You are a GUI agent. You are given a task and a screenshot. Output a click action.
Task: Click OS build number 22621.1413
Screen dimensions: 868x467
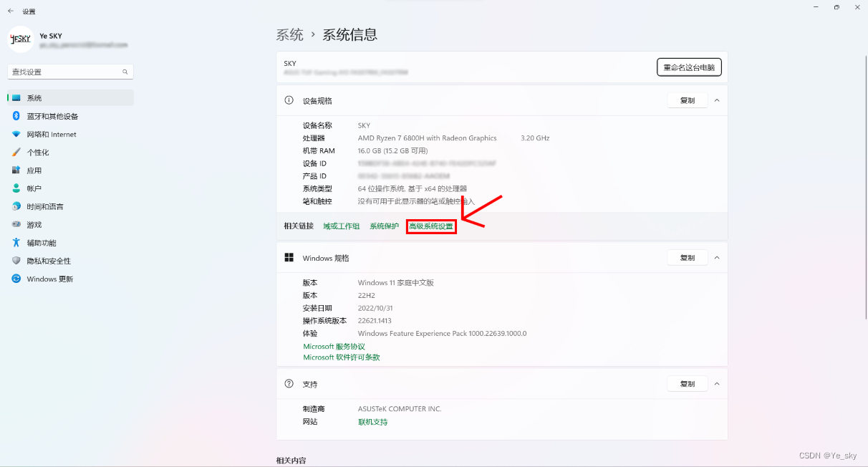click(x=375, y=321)
